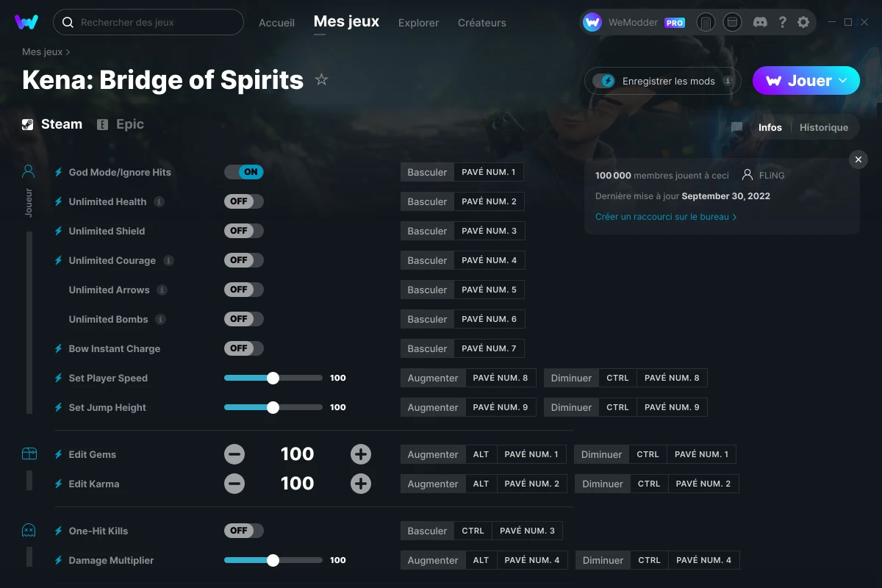Switch to Steam platform tab
Screen dimensions: 882x588
pos(52,124)
